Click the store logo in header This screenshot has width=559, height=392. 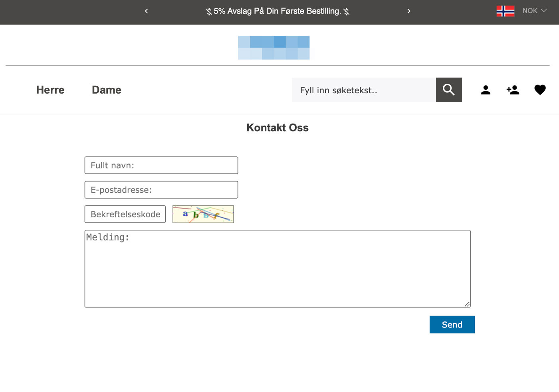[x=274, y=48]
